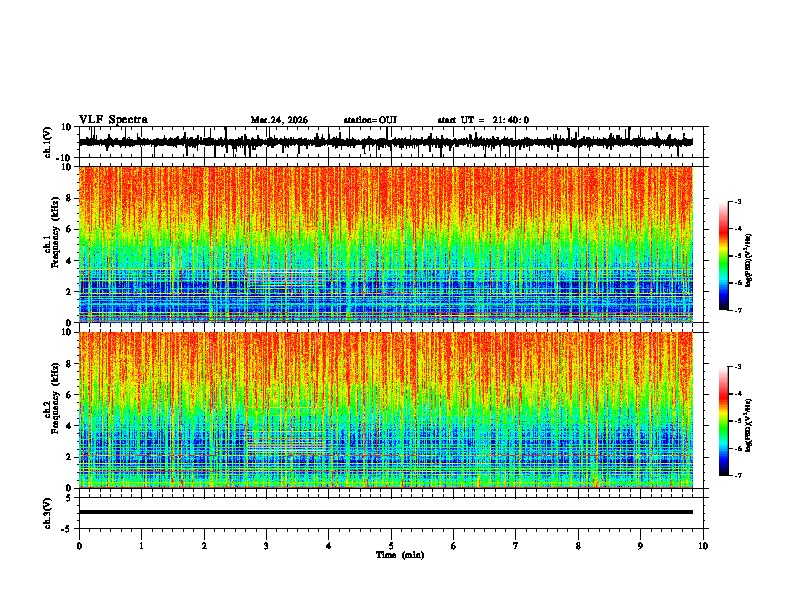792x612 pixels.
Task: Click the "8" kHz tick on ch.2 spectrogram axis
Action: (x=70, y=364)
